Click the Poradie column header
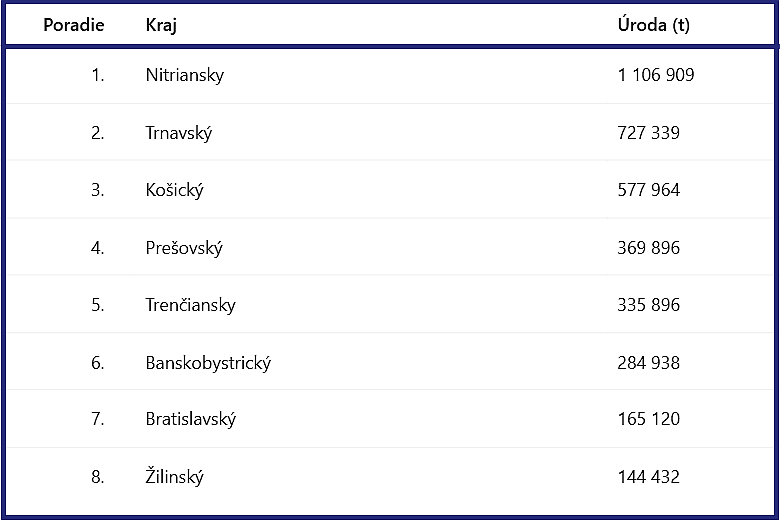This screenshot has height=521, width=780. coord(74,25)
